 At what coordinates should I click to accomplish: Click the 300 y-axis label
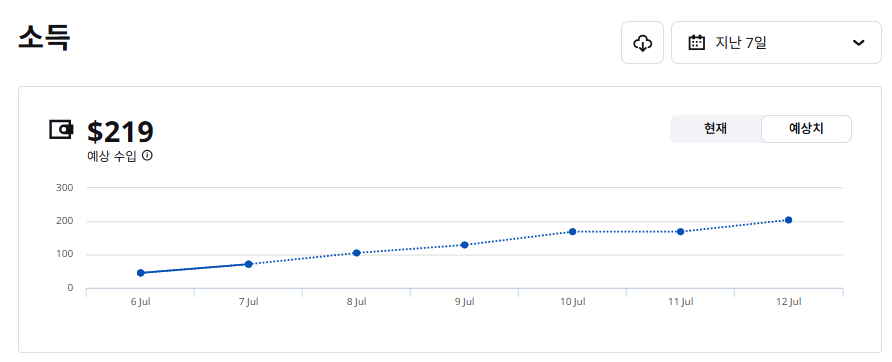pos(65,187)
